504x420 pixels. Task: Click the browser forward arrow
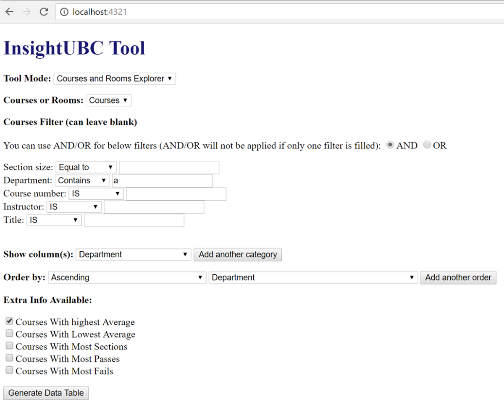click(x=26, y=12)
